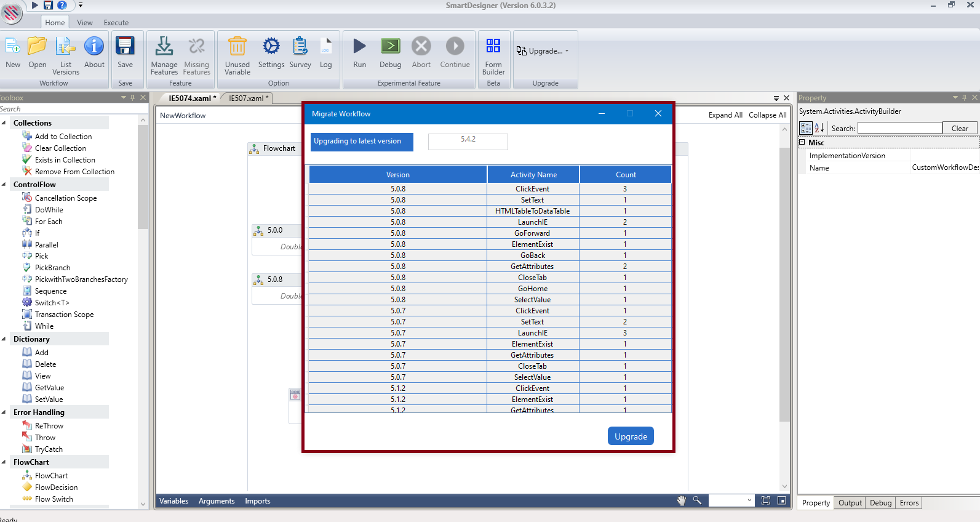The image size is (980, 522).
Task: Collapse the Misc property category
Action: [802, 142]
